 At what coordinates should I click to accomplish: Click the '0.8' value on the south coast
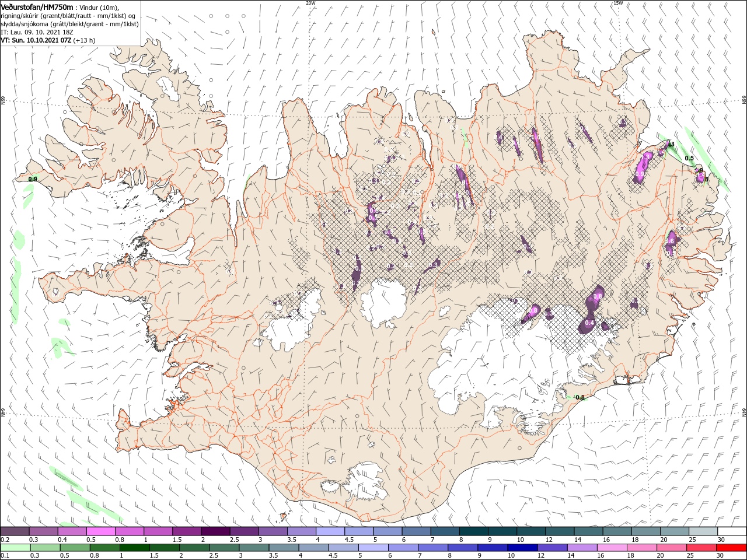pyautogui.click(x=580, y=398)
